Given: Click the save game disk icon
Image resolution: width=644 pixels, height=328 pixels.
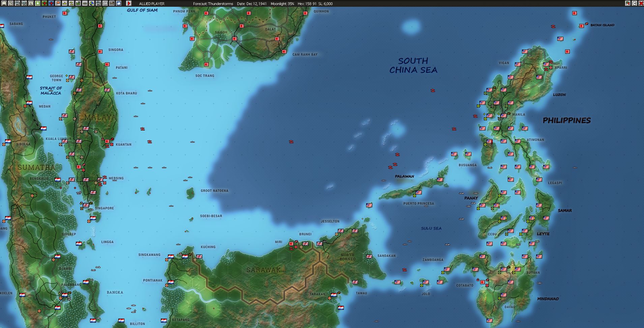Looking at the screenshot, I should (x=4, y=3).
